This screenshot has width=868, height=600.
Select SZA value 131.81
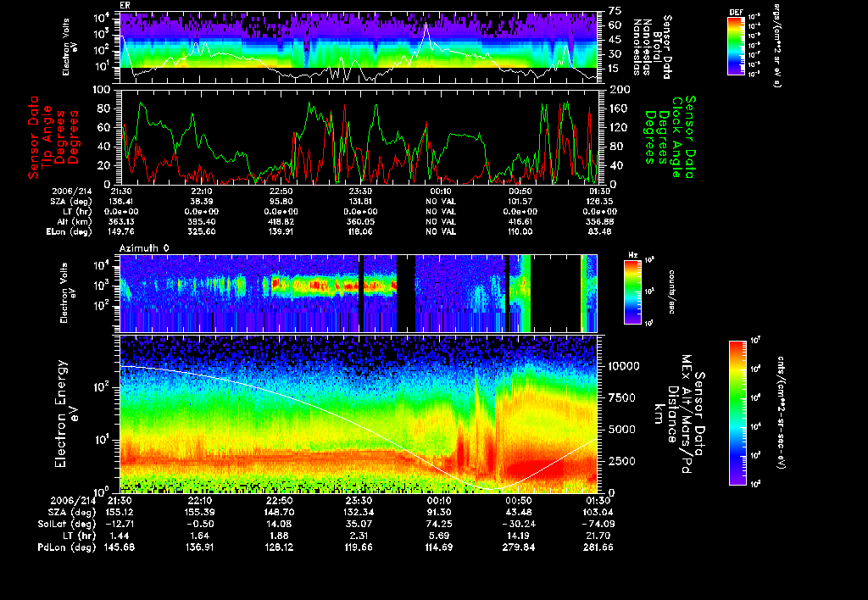coord(360,202)
